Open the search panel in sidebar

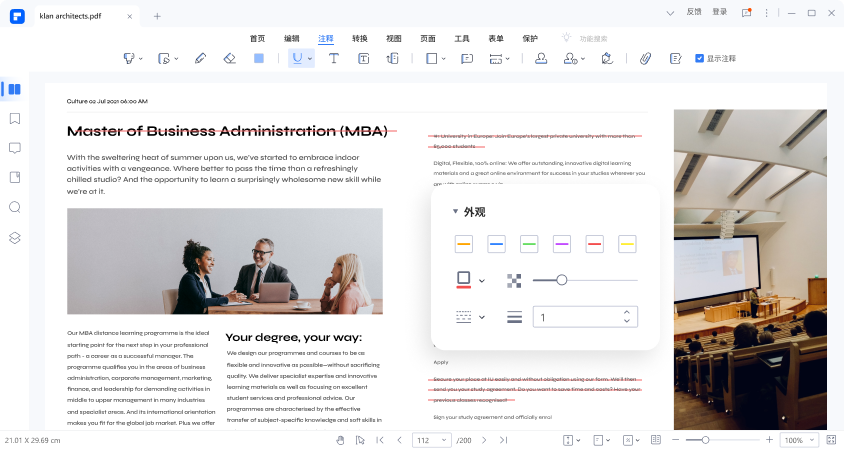15,207
